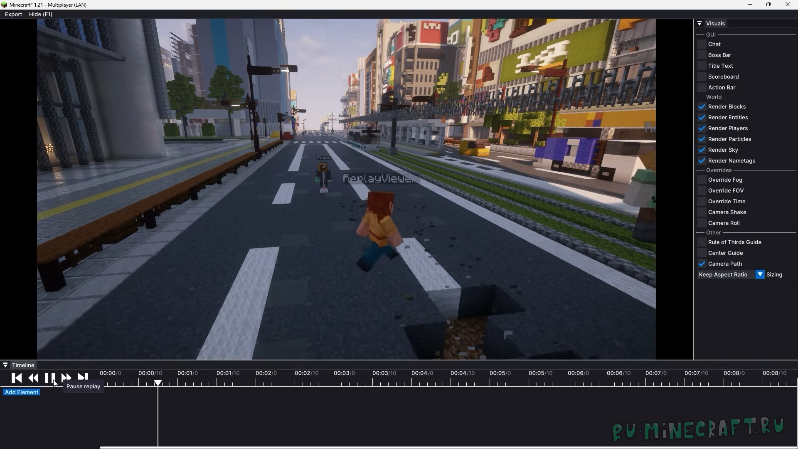The height and width of the screenshot is (449, 798).
Task: Open the Export menu
Action: (x=13, y=14)
